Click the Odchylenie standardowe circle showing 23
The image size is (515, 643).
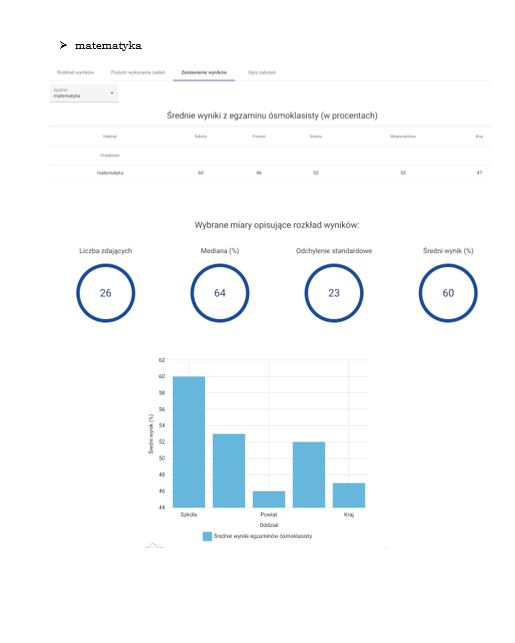point(334,293)
